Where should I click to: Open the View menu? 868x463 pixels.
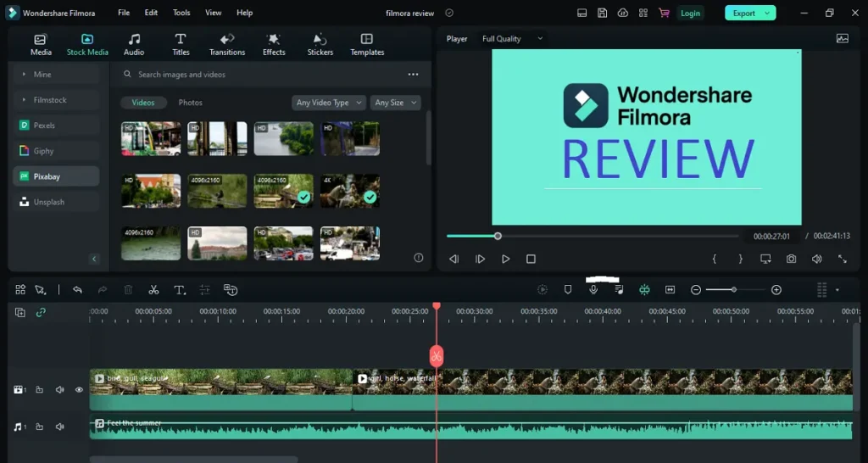pyautogui.click(x=213, y=13)
